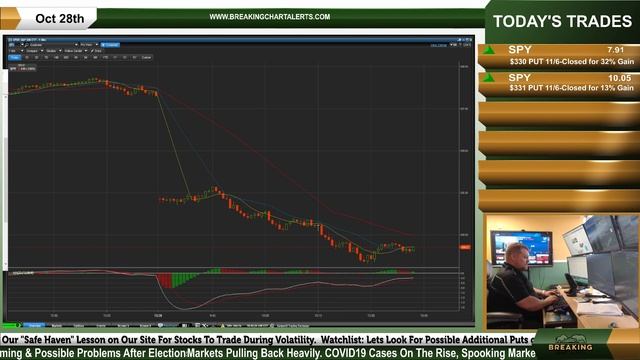The height and width of the screenshot is (360, 640).
Task: Select the Draw pencil tool
Action: coord(96,51)
